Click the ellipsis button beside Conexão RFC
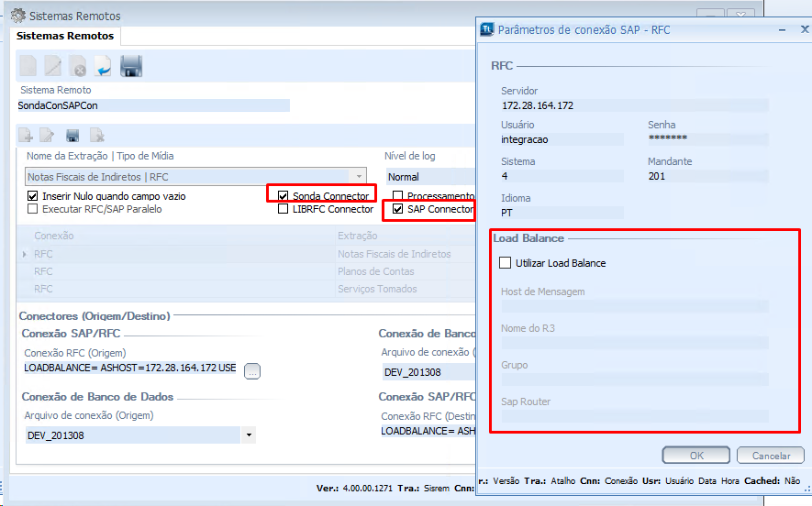Image resolution: width=812 pixels, height=506 pixels. click(252, 370)
